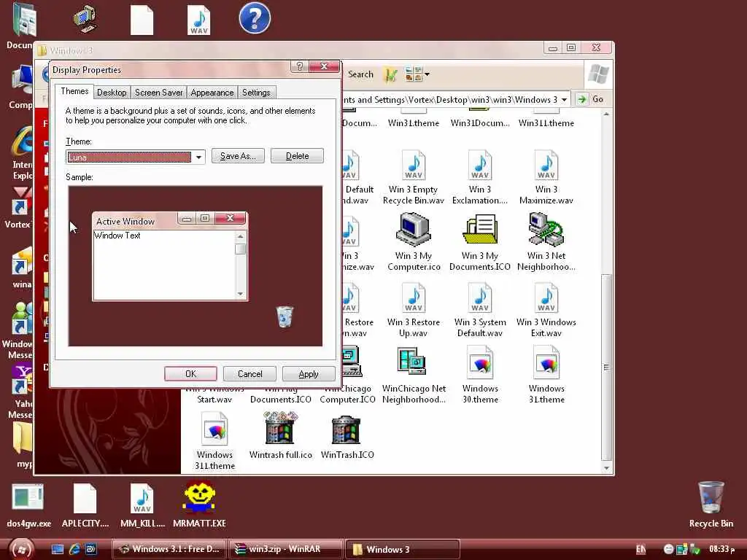Image resolution: width=747 pixels, height=560 pixels.
Task: Click the Show Desktop quick launch icon
Action: tap(58, 549)
